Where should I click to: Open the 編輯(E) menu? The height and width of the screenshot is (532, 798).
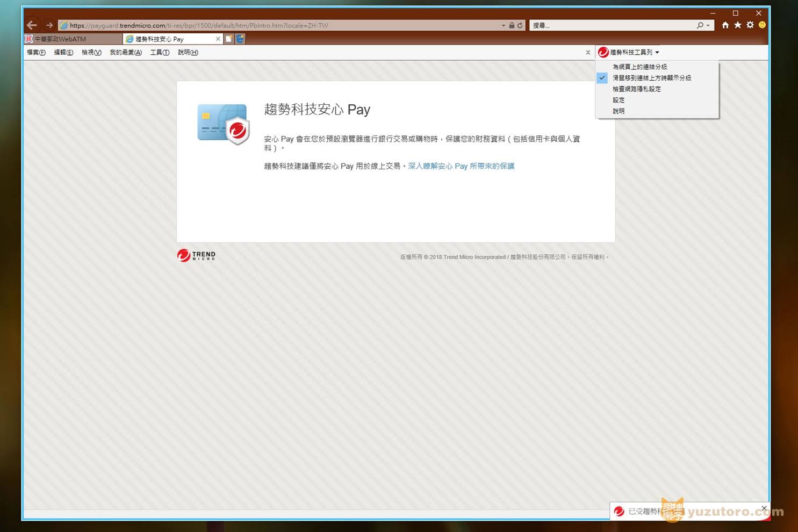pyautogui.click(x=63, y=52)
